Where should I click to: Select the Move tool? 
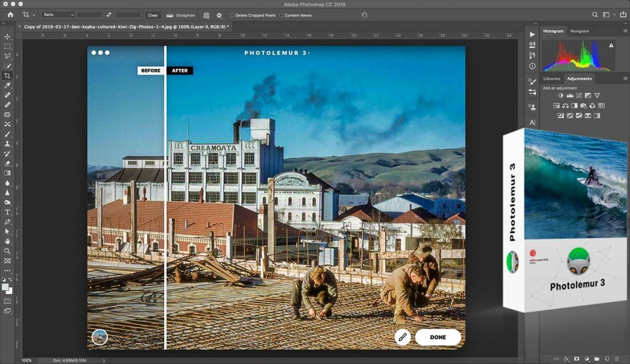(7, 37)
